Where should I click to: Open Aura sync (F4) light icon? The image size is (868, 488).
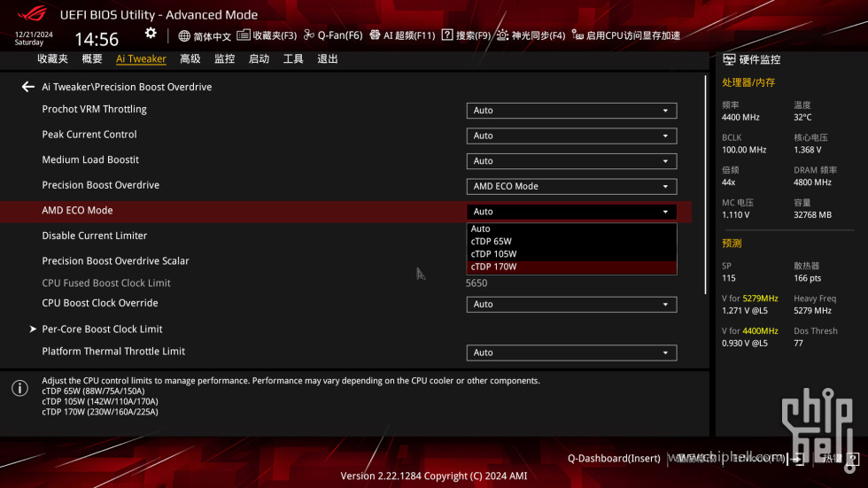[502, 35]
